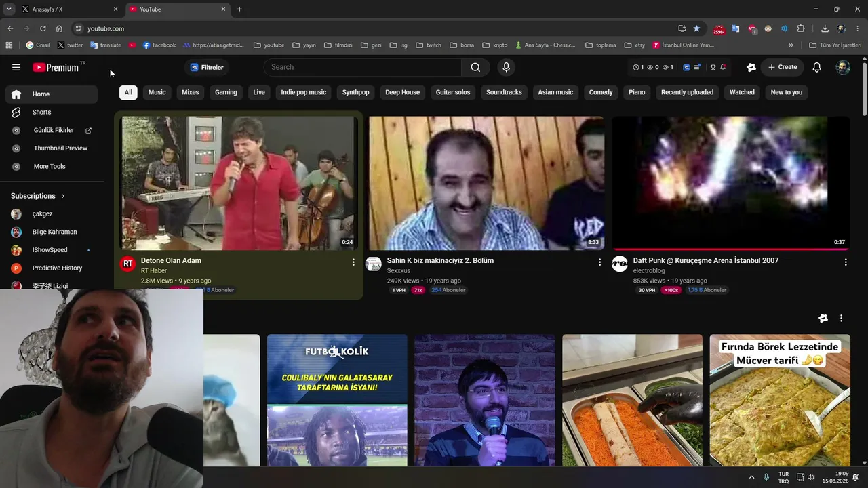Open the Chrome extensions puzzle menu
868x488 pixels.
(x=801, y=28)
